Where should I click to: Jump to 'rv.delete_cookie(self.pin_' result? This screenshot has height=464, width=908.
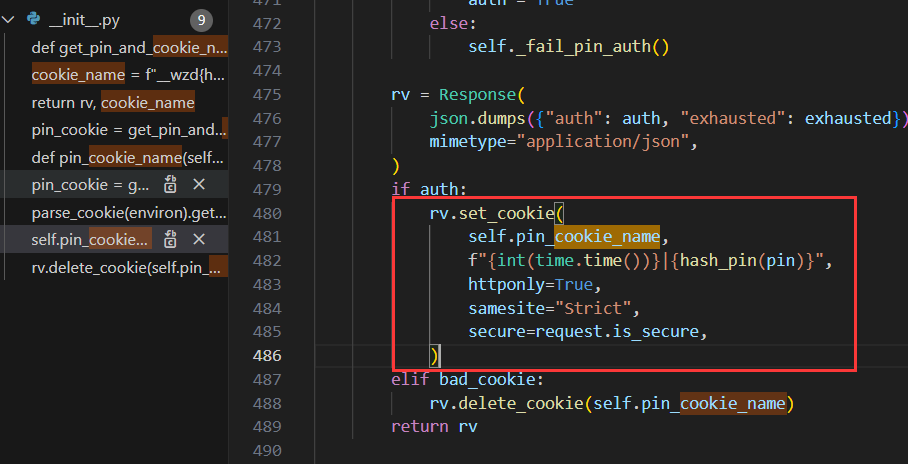[128, 267]
